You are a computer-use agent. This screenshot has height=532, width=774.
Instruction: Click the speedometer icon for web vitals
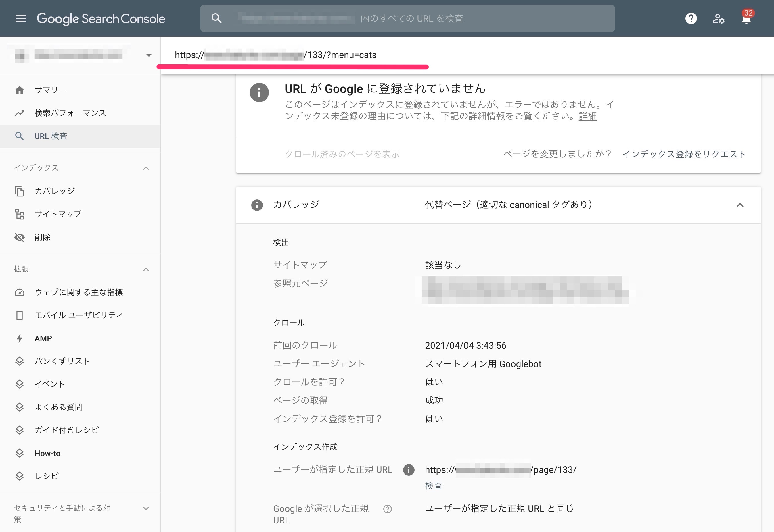click(19, 293)
